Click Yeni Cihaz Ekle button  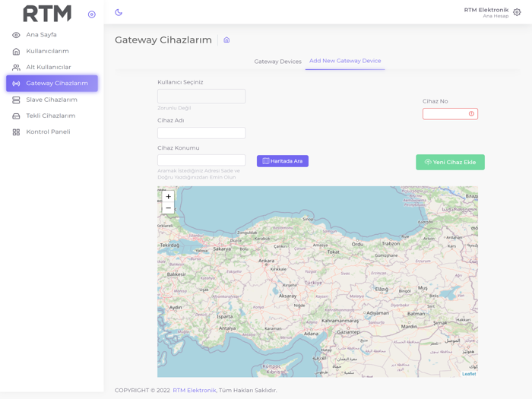tap(450, 162)
